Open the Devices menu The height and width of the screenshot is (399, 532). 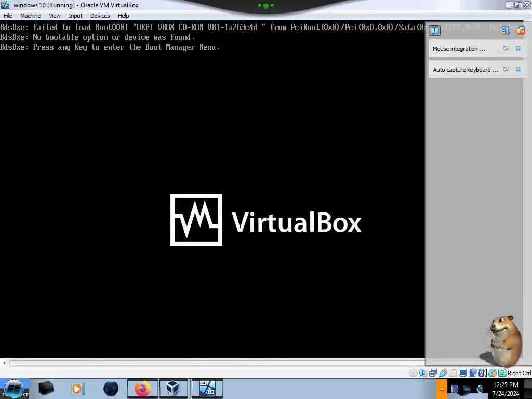tap(100, 16)
